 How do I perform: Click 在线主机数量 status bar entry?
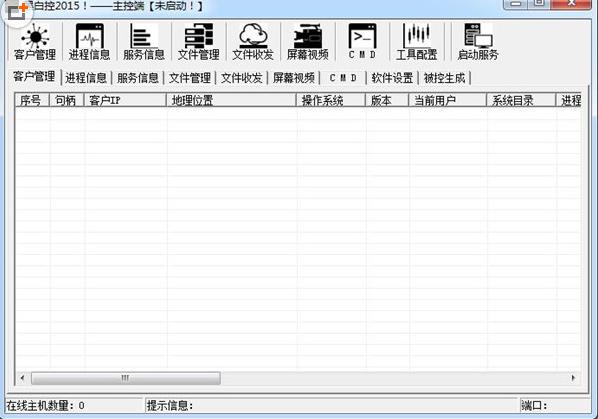click(x=74, y=405)
